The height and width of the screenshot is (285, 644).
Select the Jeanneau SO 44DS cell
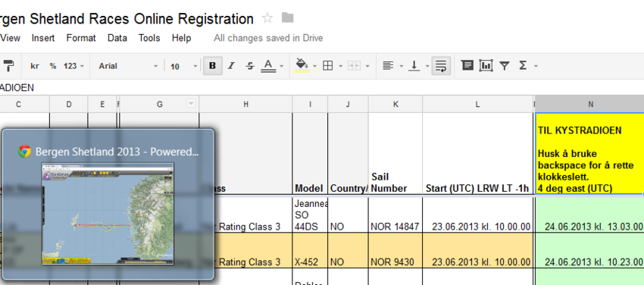click(x=310, y=215)
